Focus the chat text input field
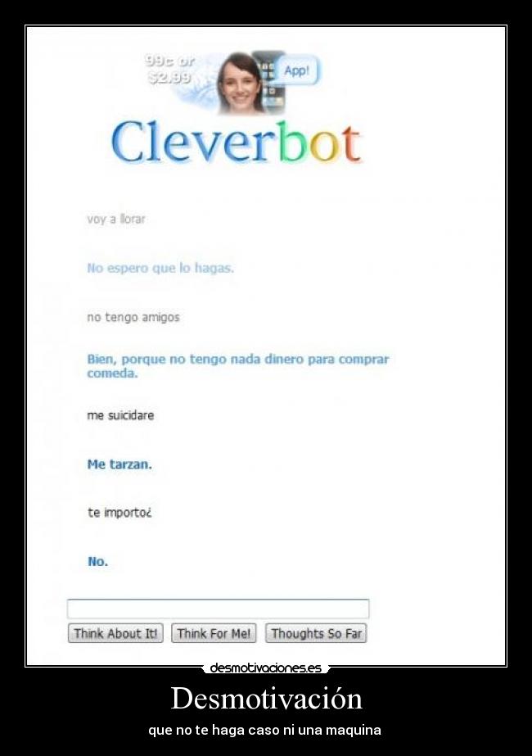532x756 pixels. (219, 609)
